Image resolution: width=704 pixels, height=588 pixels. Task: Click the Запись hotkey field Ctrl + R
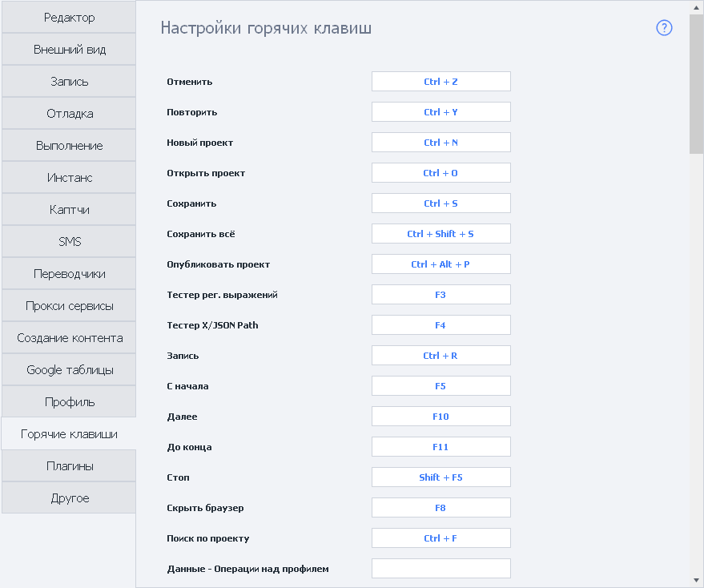tap(441, 356)
